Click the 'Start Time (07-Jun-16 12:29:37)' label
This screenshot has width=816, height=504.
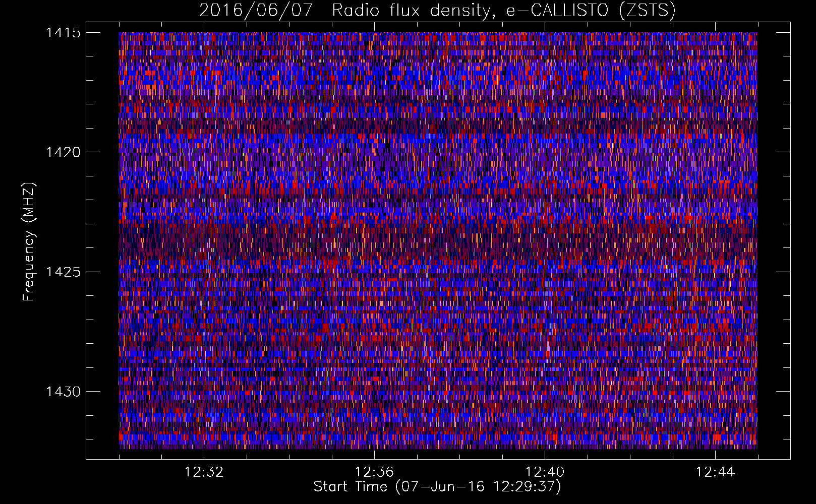click(x=437, y=487)
